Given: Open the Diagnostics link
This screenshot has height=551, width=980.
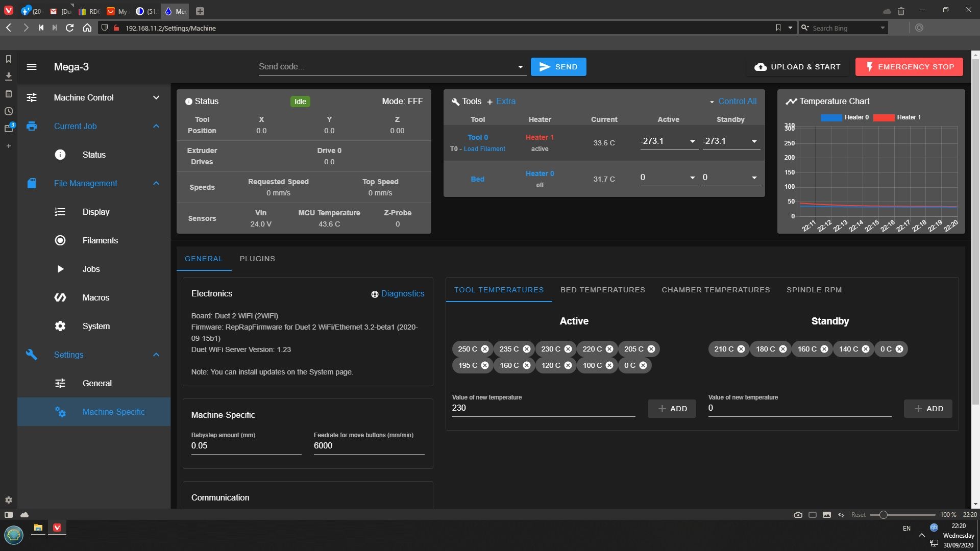Looking at the screenshot, I should coord(398,294).
